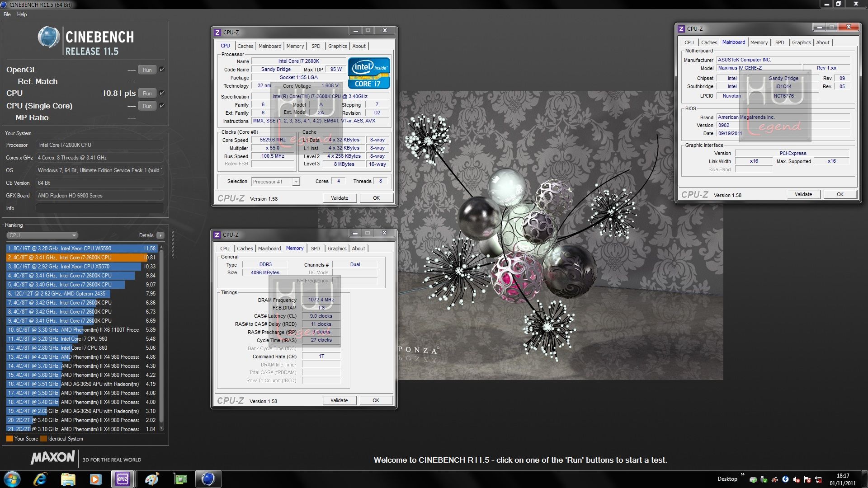Toggle the CPU test checkbox

click(x=162, y=93)
